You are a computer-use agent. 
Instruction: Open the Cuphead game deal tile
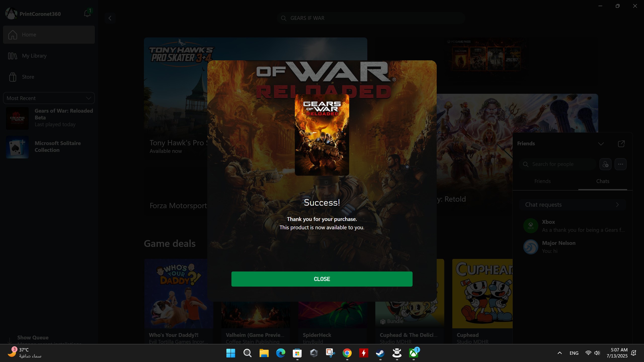coord(482,301)
